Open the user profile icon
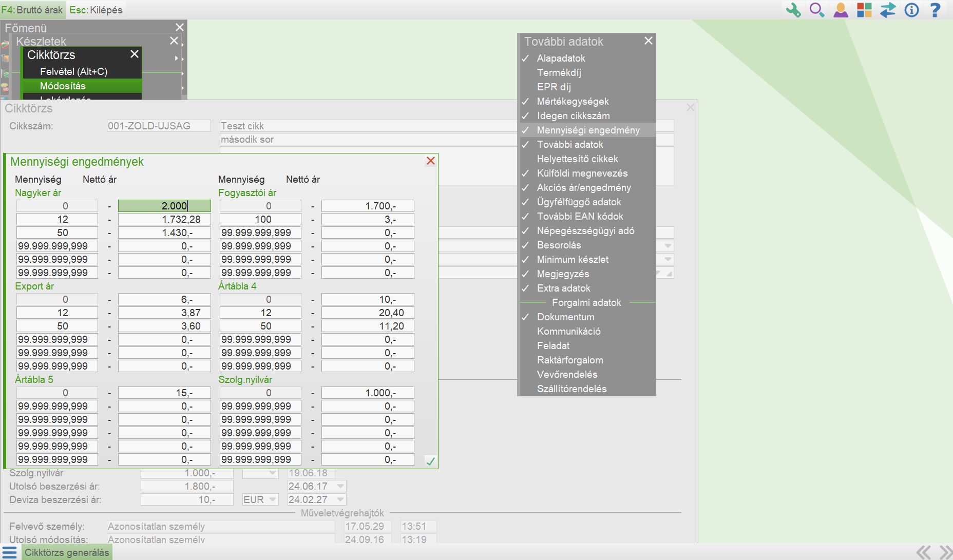Viewport: 953px width, 560px height. pyautogui.click(x=841, y=10)
